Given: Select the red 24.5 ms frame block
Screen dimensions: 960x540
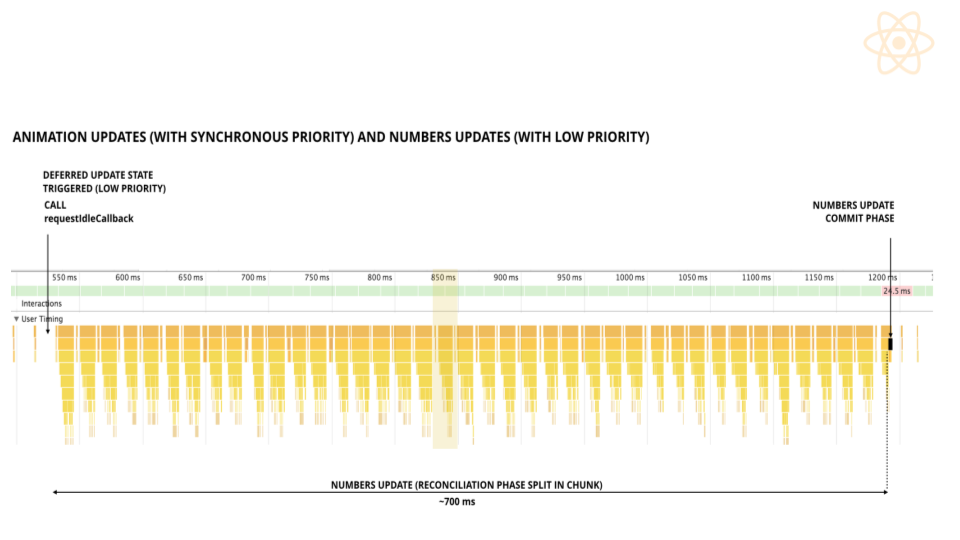Looking at the screenshot, I should pos(896,291).
